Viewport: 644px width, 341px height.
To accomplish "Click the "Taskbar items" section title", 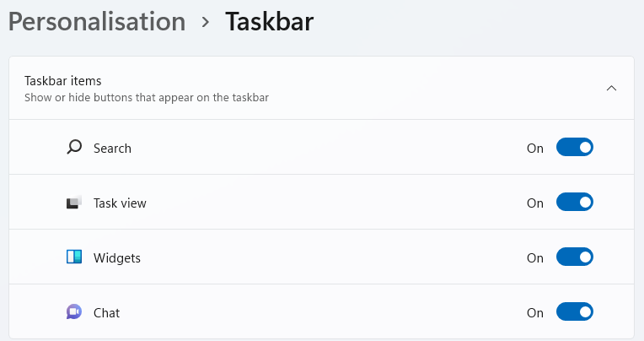I will pos(63,81).
